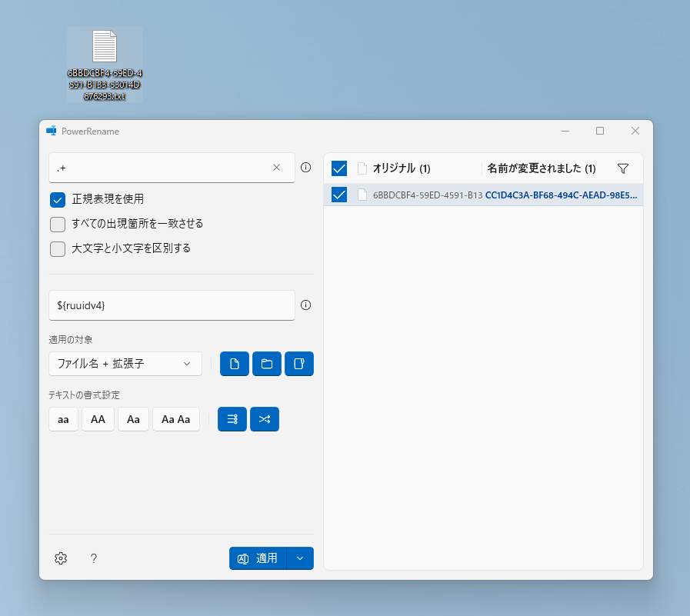Open PowerRename settings via gear icon
Screen dimensions: 690x616
(x=61, y=558)
